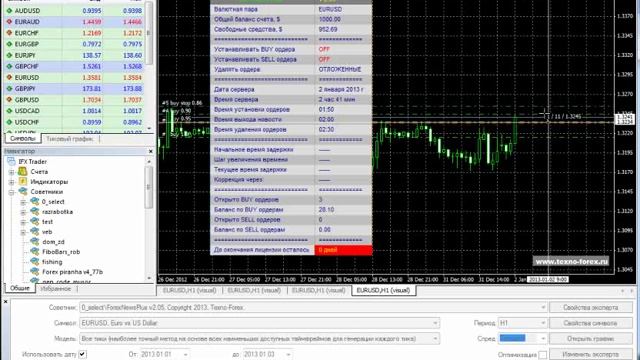Click the Советники experts icon
The image size is (640, 360).
pyautogui.click(x=23, y=191)
